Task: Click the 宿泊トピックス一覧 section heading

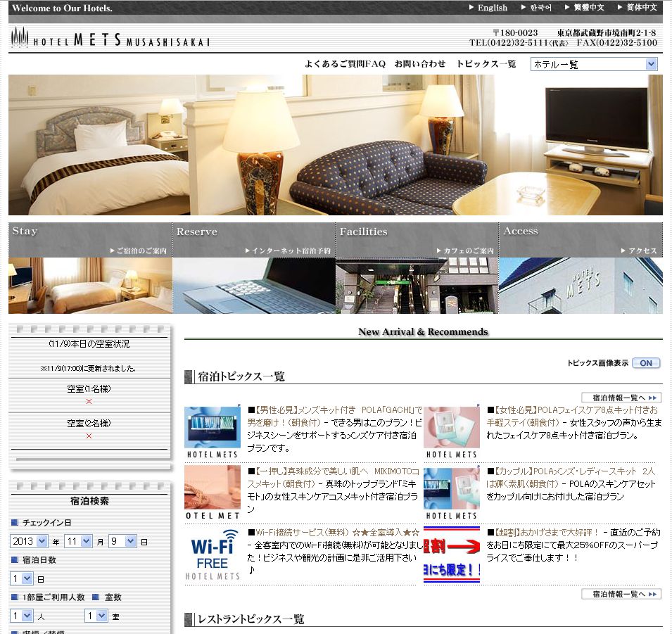Action: pos(241,376)
